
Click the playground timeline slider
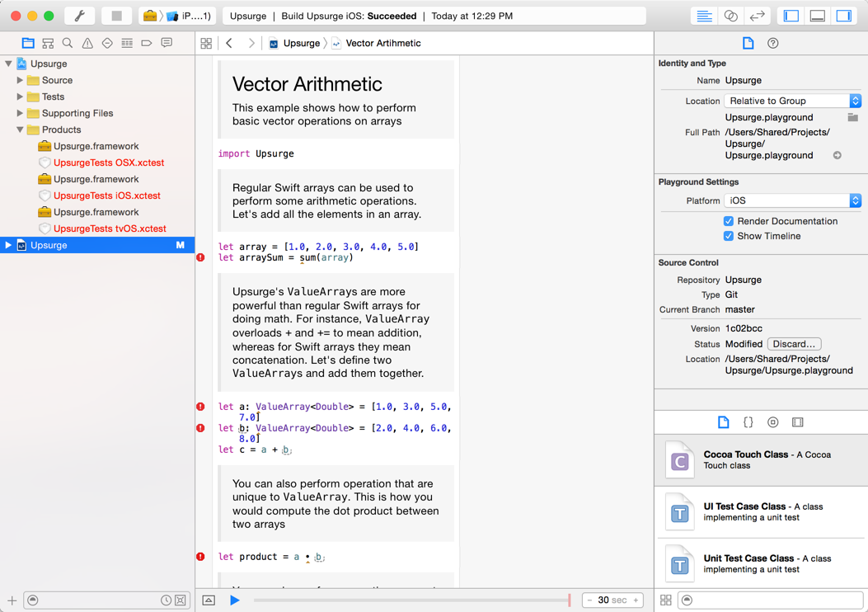pyautogui.click(x=412, y=600)
